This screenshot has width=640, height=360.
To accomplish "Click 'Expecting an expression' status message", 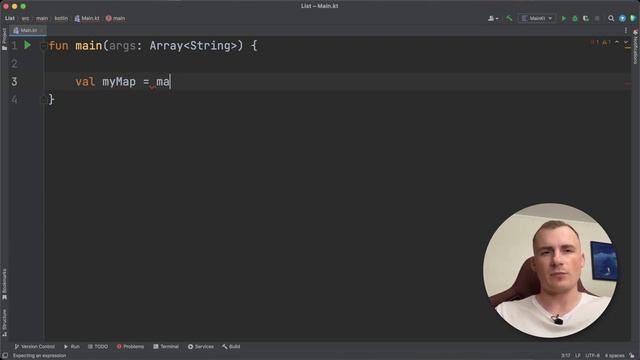I will [40, 356].
